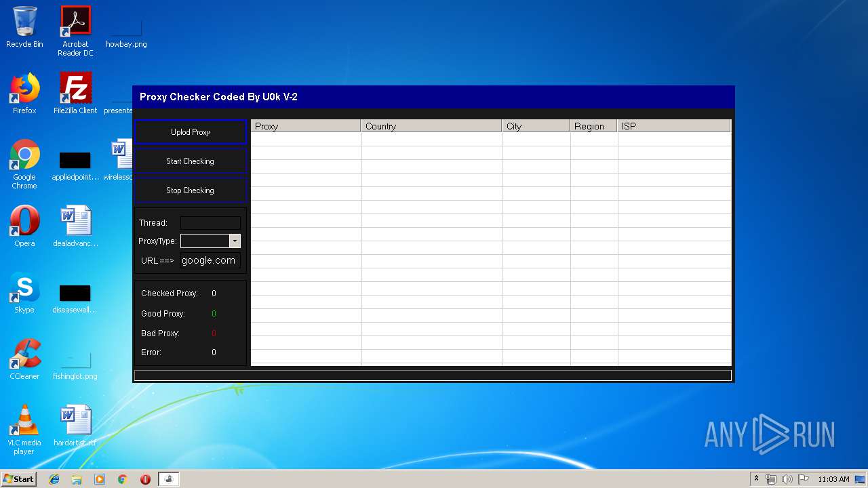
Task: Open Internet Explorer from taskbar
Action: [x=54, y=479]
